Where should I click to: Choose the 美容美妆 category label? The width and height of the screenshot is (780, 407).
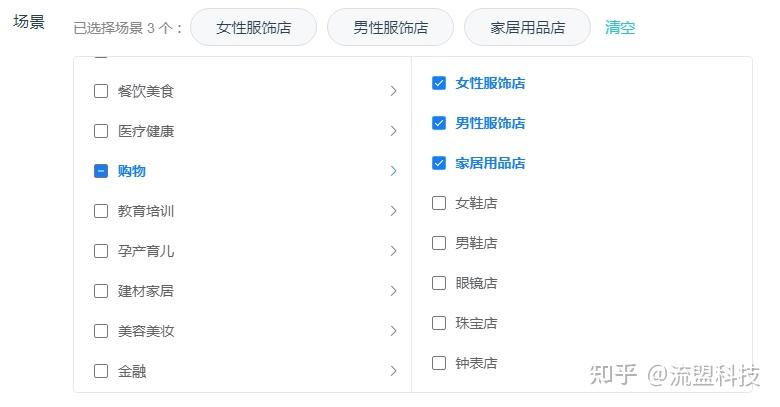(x=146, y=331)
